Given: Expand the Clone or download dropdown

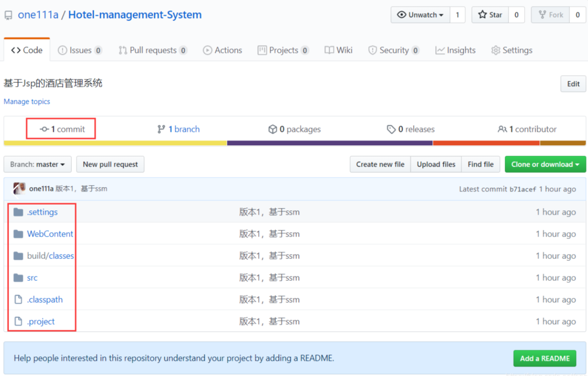Looking at the screenshot, I should pyautogui.click(x=545, y=164).
